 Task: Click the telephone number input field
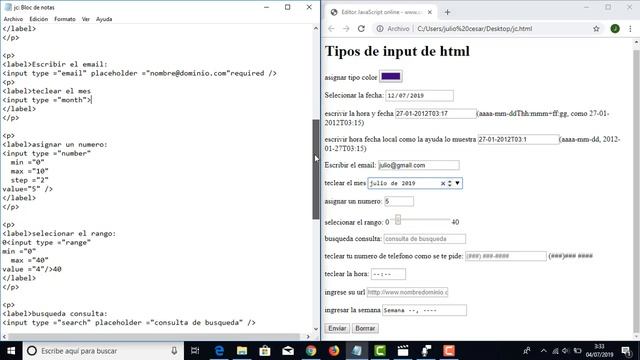[506, 256]
